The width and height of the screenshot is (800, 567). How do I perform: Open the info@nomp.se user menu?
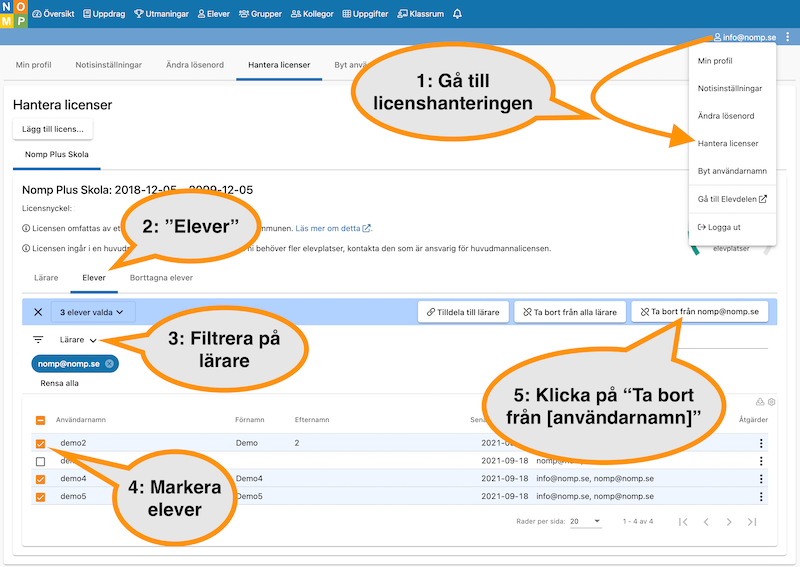coord(744,37)
